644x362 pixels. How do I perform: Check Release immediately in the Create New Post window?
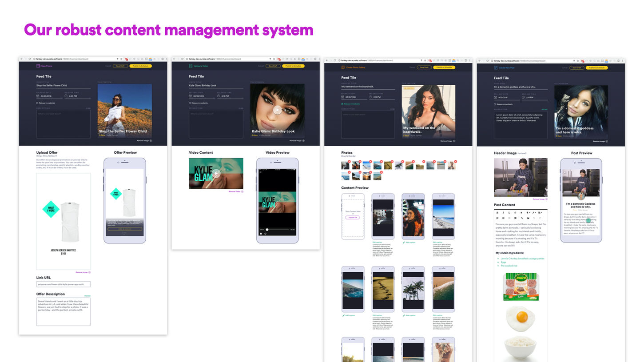pos(495,103)
